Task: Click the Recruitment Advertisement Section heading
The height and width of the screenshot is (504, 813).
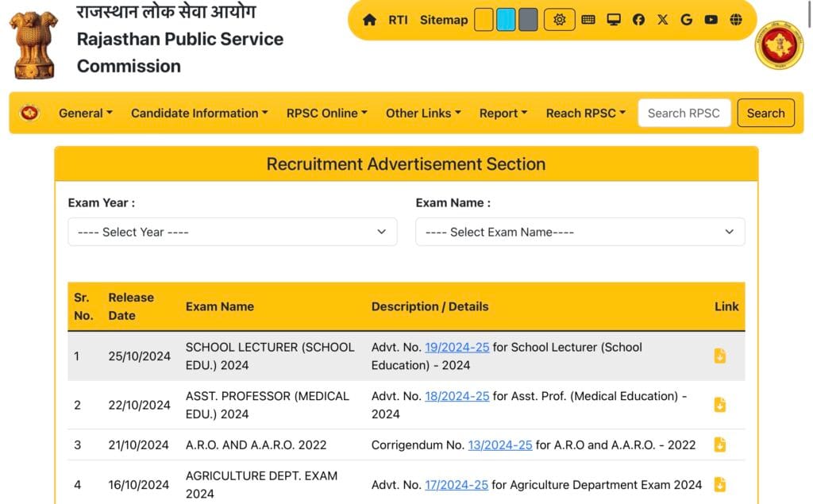Action: pos(406,164)
